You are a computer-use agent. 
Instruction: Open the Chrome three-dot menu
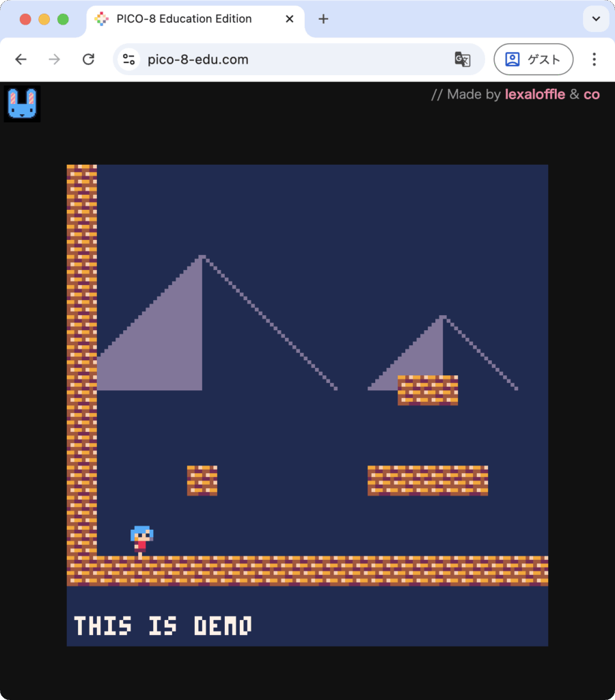(x=593, y=59)
